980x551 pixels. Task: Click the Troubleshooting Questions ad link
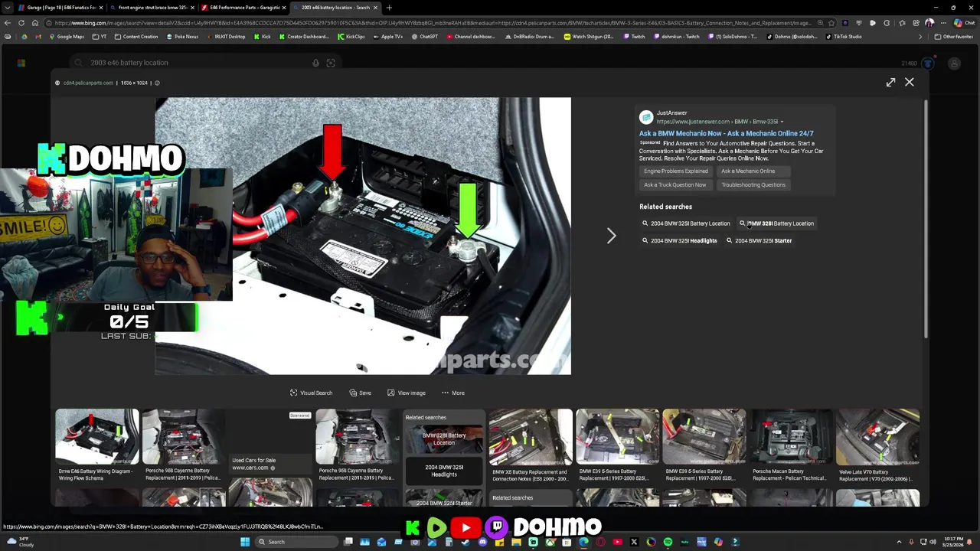coord(753,184)
